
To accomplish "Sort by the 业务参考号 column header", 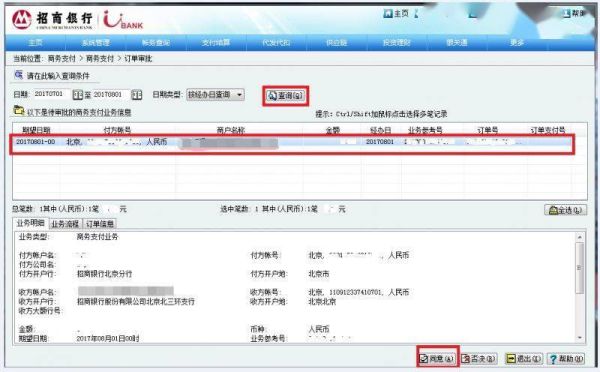I will 426,130.
